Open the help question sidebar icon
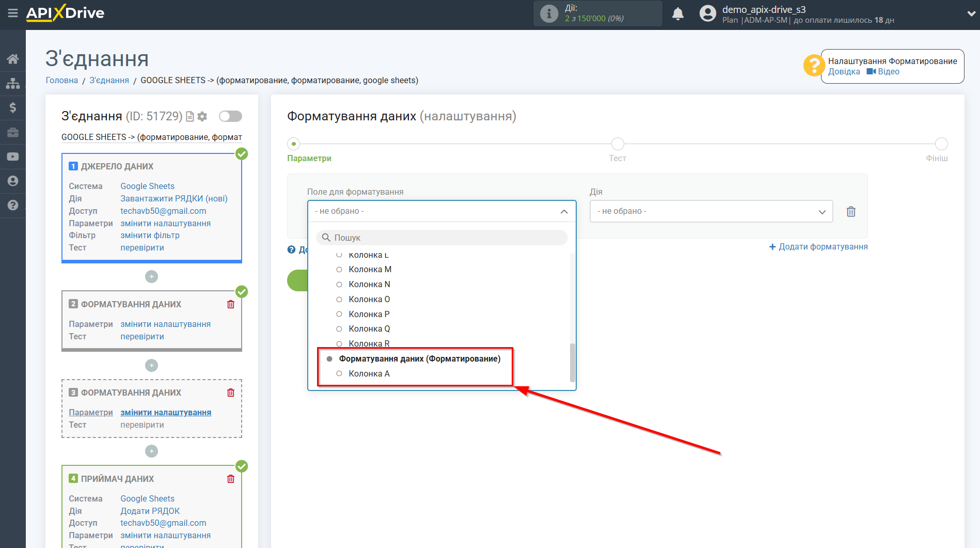Image resolution: width=980 pixels, height=548 pixels. (x=13, y=205)
